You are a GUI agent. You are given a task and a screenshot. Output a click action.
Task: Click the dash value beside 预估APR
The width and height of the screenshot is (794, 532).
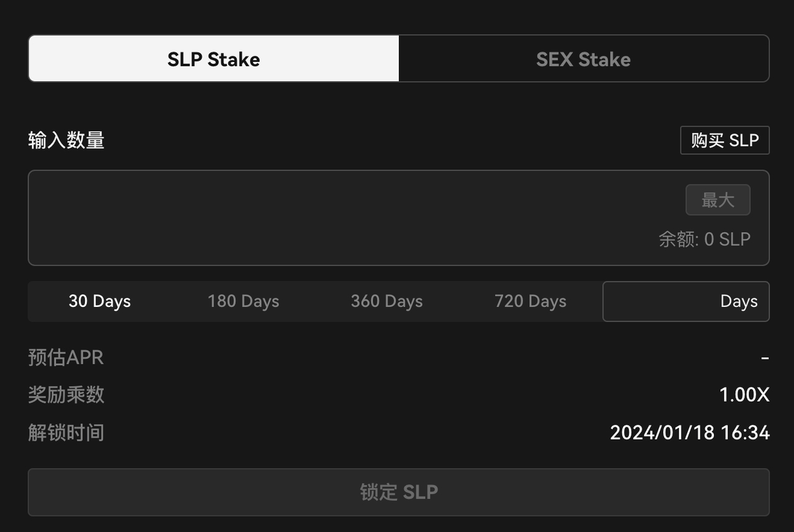[765, 358]
